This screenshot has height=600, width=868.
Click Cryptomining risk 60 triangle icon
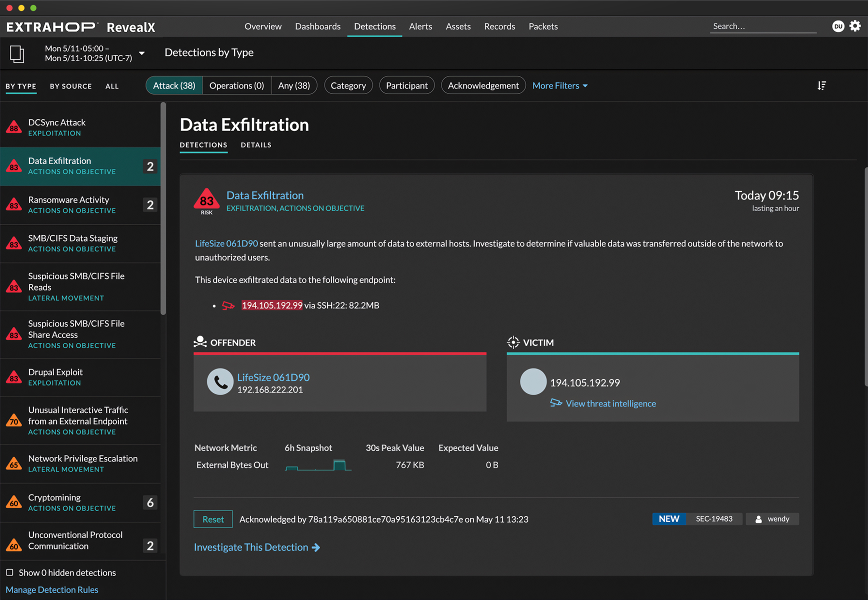[x=14, y=502]
